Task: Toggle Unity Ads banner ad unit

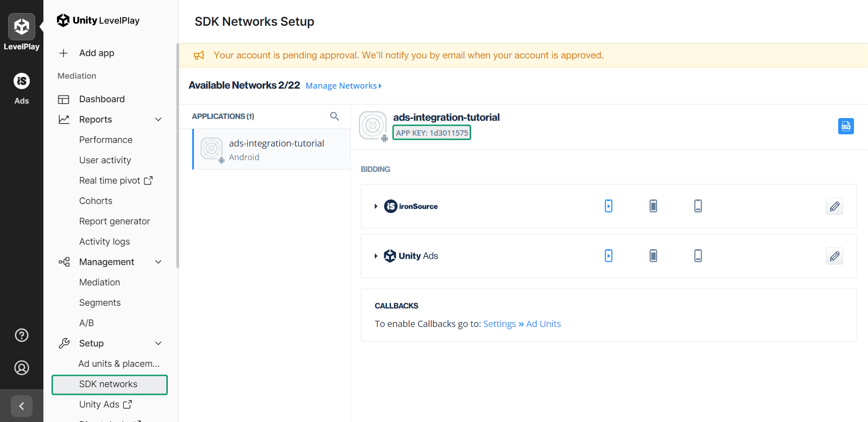Action: point(698,256)
